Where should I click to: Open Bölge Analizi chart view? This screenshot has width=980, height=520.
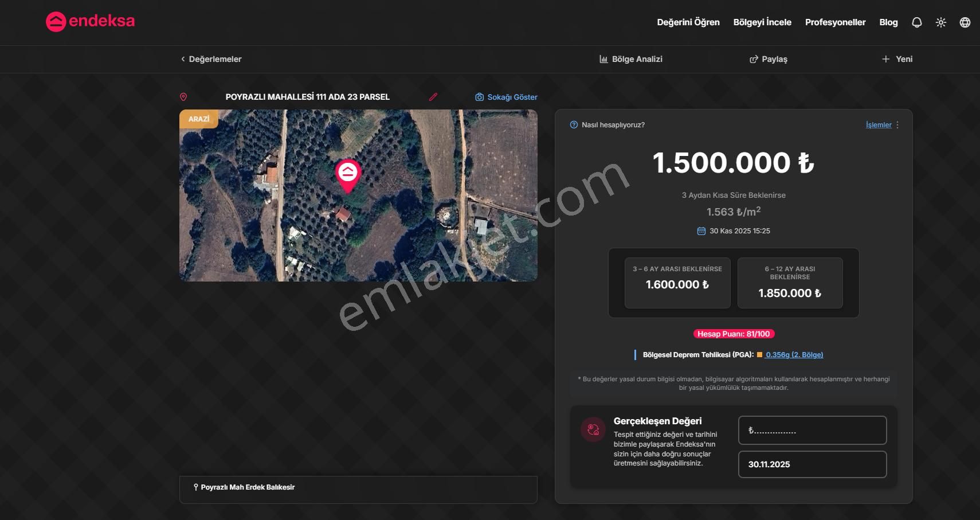pyautogui.click(x=631, y=59)
